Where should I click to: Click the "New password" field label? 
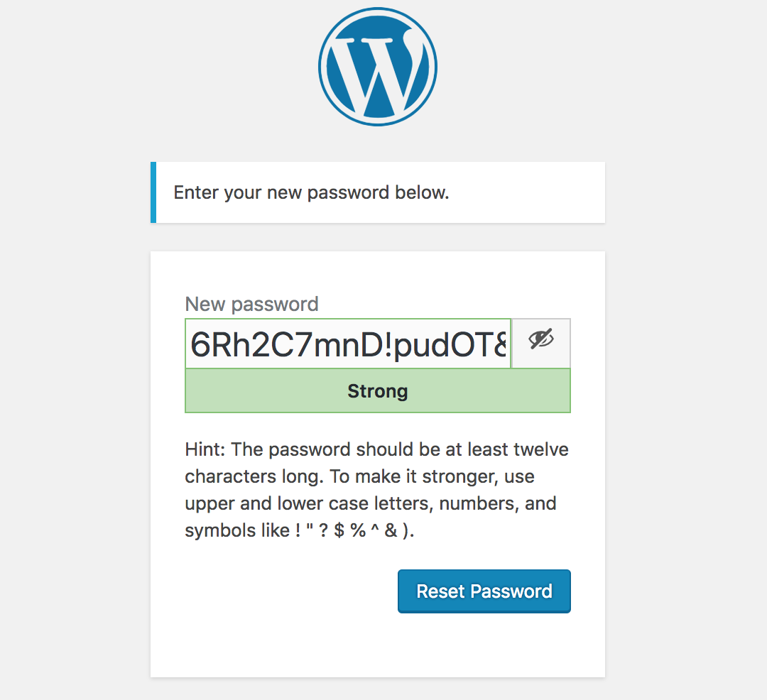(x=251, y=305)
